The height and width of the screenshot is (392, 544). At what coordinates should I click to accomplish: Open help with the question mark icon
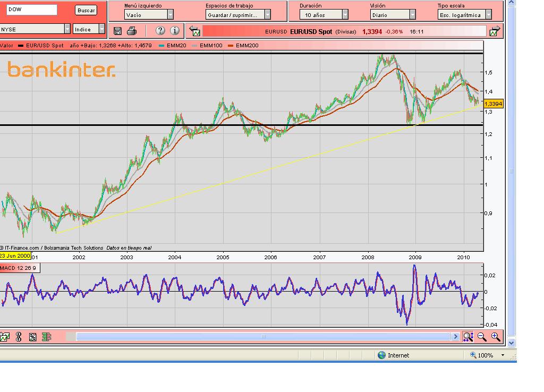(160, 31)
